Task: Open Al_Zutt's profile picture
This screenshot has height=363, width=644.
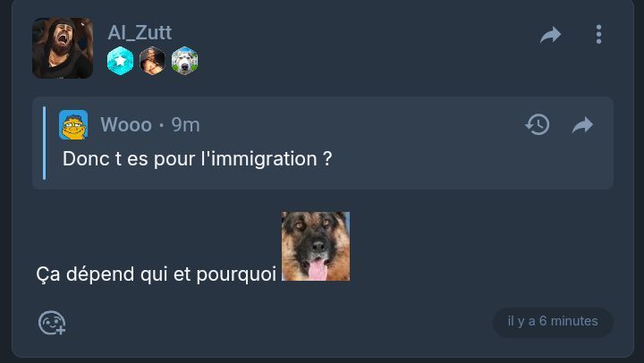Action: pos(63,48)
